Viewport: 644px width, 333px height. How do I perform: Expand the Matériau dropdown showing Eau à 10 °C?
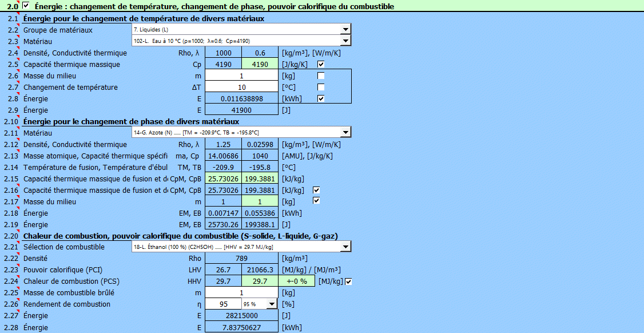tap(345, 41)
